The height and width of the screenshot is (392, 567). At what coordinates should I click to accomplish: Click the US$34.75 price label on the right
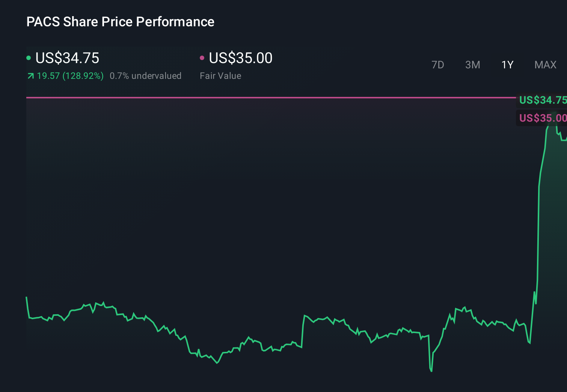click(x=542, y=100)
